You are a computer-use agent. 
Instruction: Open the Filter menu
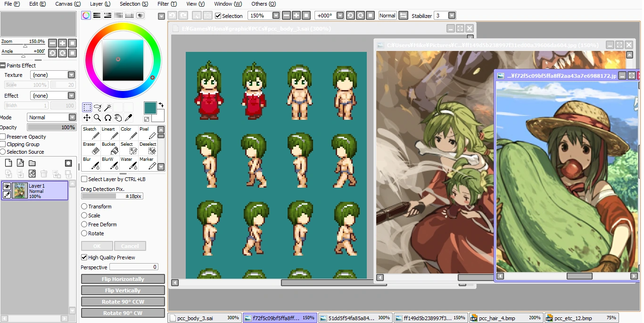pos(167,4)
